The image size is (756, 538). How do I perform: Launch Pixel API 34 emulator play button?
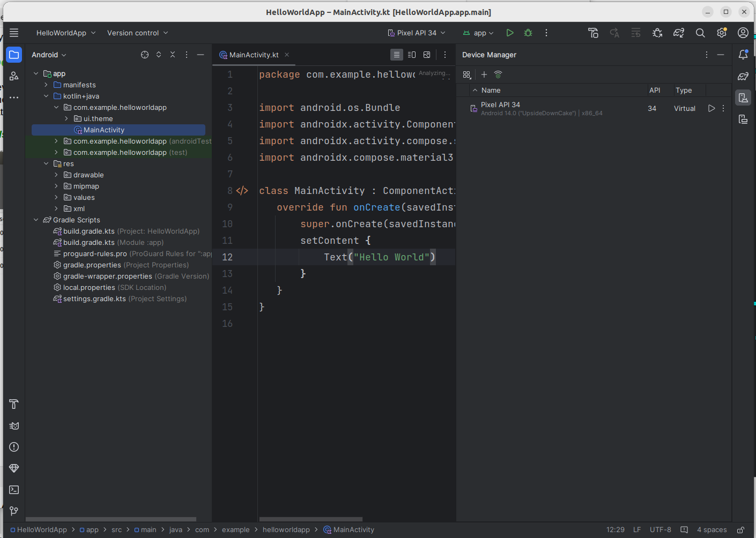pyautogui.click(x=711, y=108)
